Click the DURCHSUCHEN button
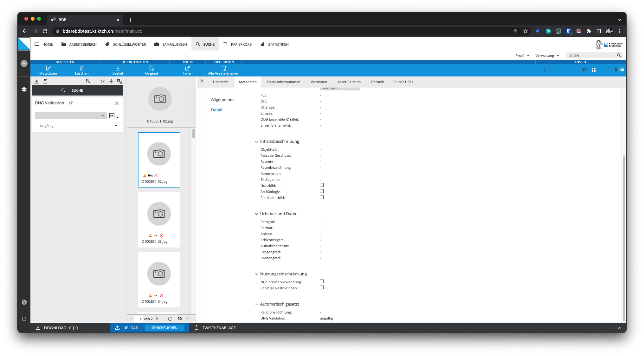The image size is (644, 356). click(x=164, y=328)
